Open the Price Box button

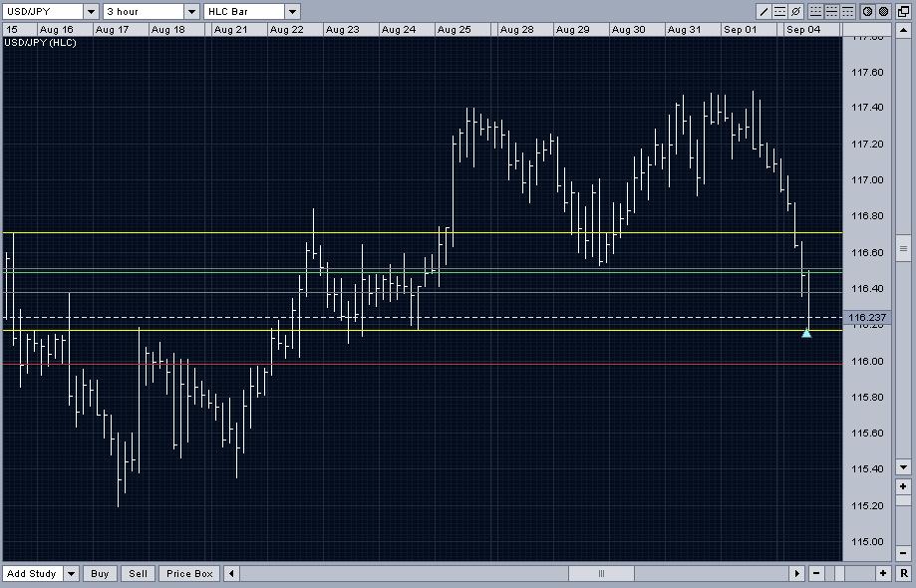tap(189, 573)
